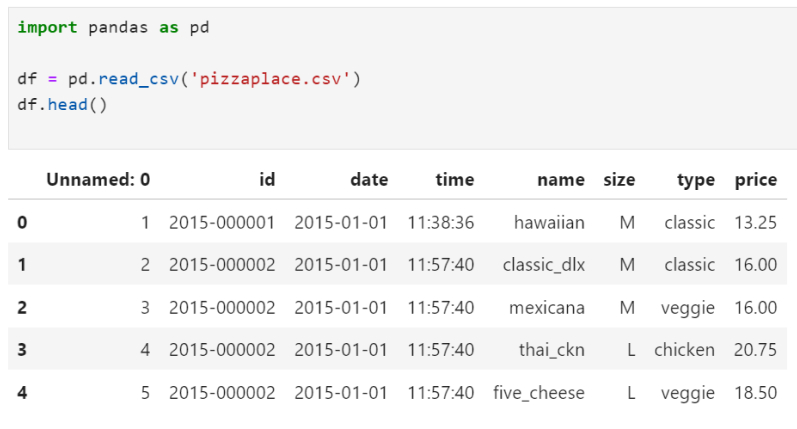Select the 20.75 price cell
The height and width of the screenshot is (429, 797).
click(x=755, y=350)
